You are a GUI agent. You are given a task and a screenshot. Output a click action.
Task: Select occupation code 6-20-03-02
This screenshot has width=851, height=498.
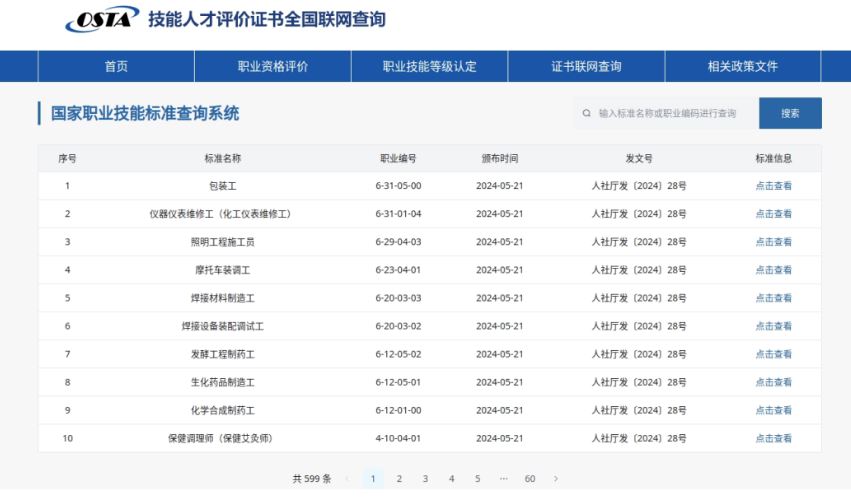tap(398, 326)
